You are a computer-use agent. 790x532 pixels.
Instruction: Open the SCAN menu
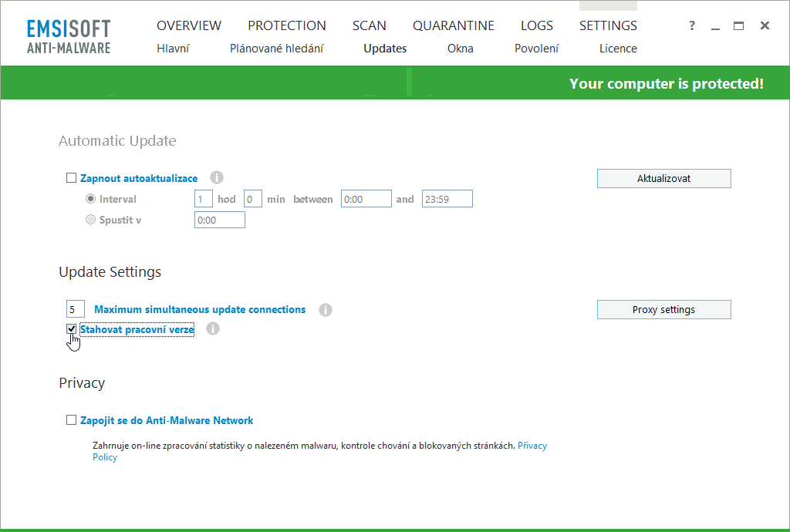(x=370, y=25)
